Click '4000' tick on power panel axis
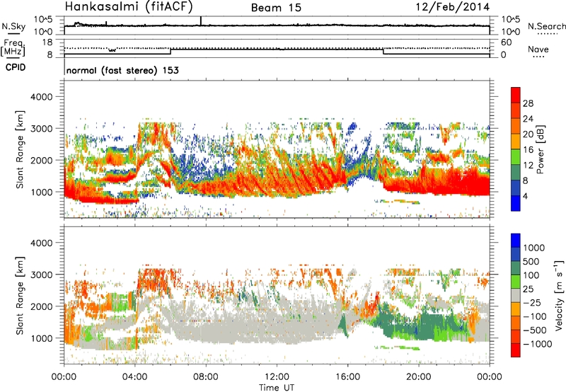 [x=42, y=97]
